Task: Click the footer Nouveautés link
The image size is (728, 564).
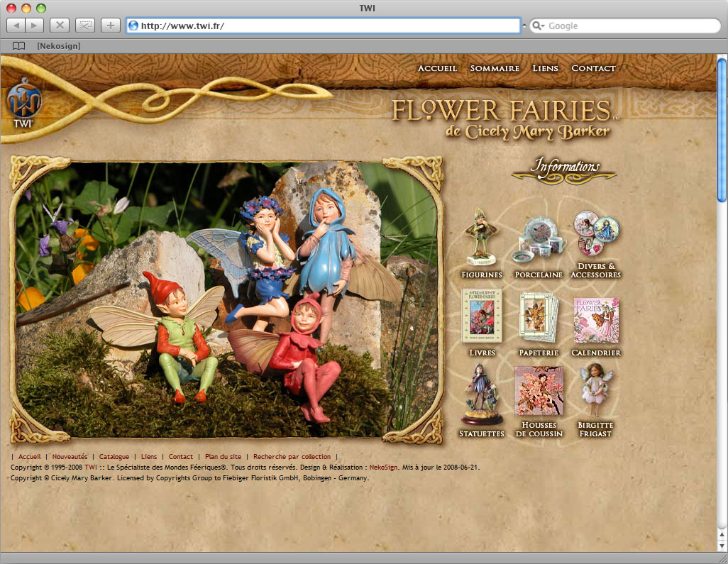Action: (70, 457)
